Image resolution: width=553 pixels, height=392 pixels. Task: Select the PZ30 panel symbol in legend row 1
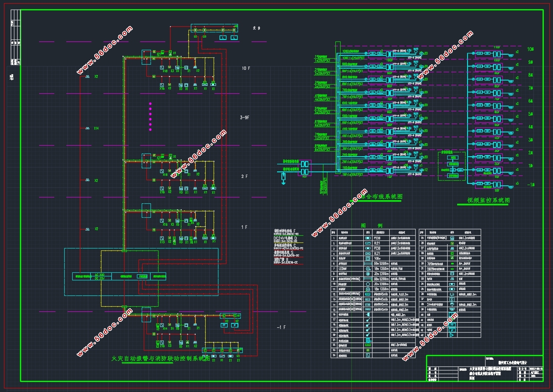pyautogui.click(x=368, y=238)
